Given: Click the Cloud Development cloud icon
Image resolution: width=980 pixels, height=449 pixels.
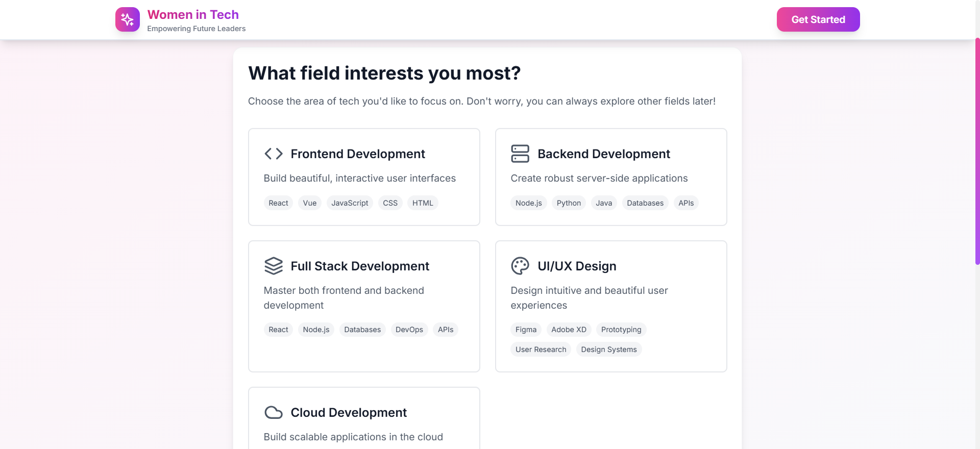Looking at the screenshot, I should (274, 412).
